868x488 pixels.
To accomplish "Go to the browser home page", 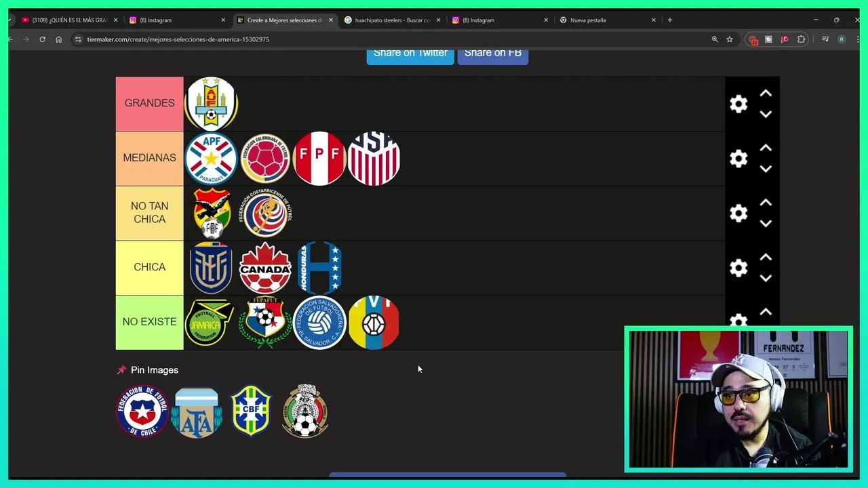I will 58,39.
